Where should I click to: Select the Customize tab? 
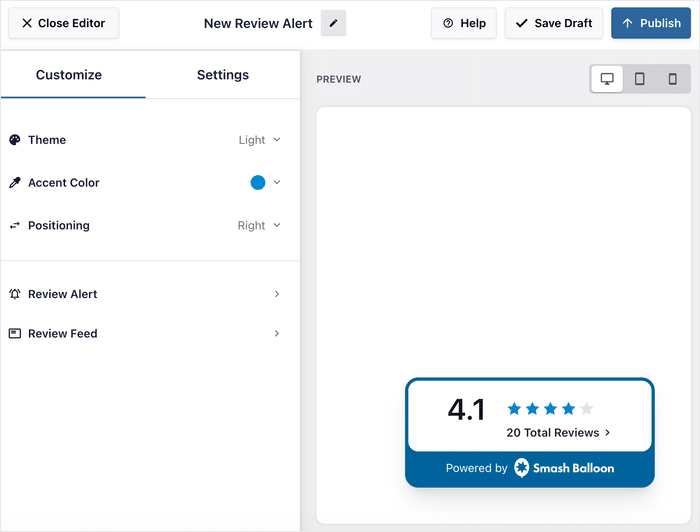[x=69, y=75]
